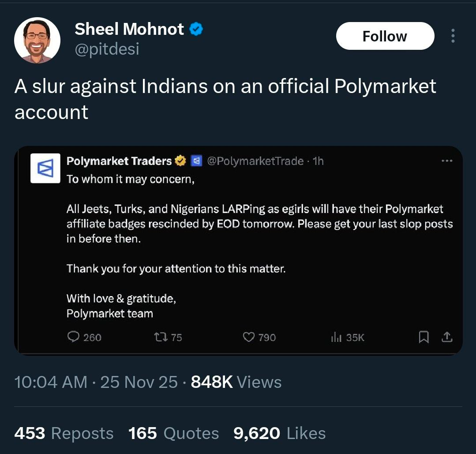Click the blue verified badge beside Sheel Mohnot
The height and width of the screenshot is (454, 476).
click(196, 30)
